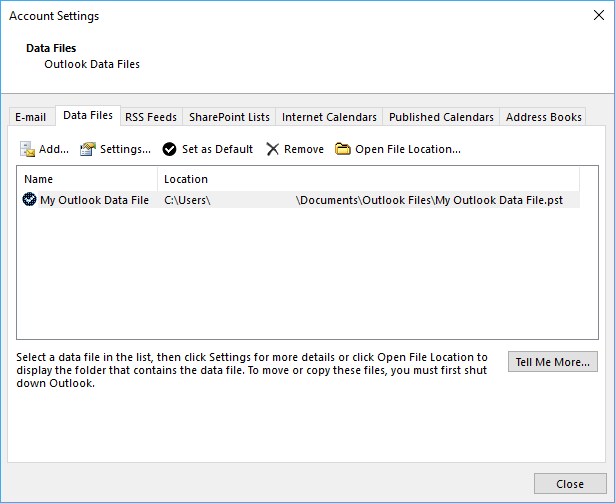The width and height of the screenshot is (615, 503).
Task: Switch to the E-mail tab
Action: (31, 117)
